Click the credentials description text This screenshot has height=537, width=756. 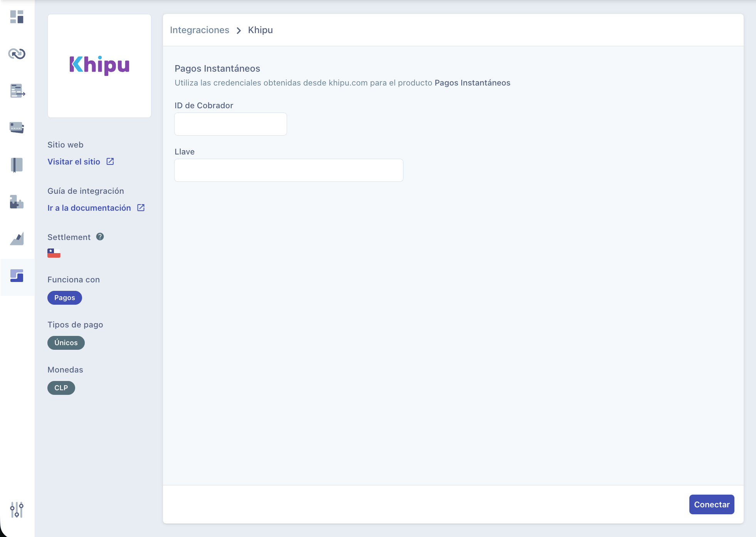343,83
